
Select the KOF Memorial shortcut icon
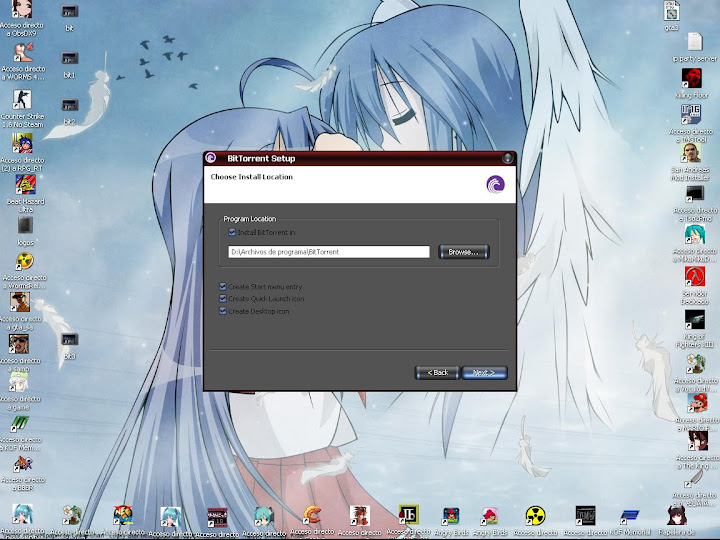pos(630,516)
